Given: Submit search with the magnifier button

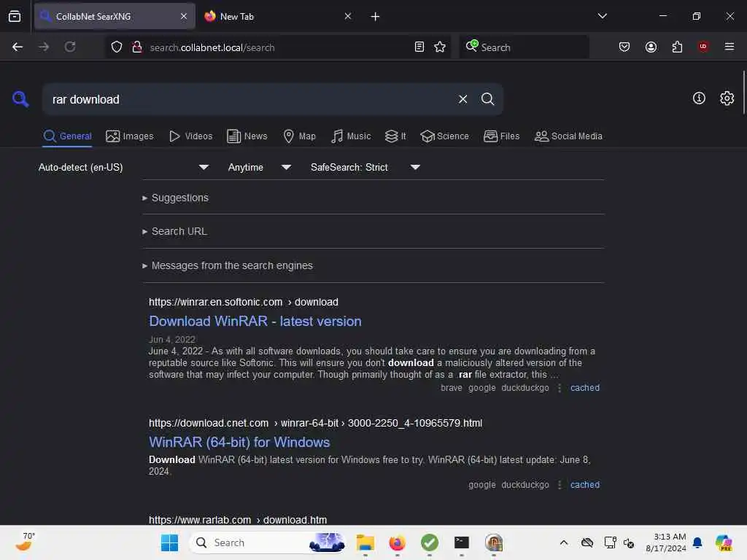Looking at the screenshot, I should click(x=487, y=99).
